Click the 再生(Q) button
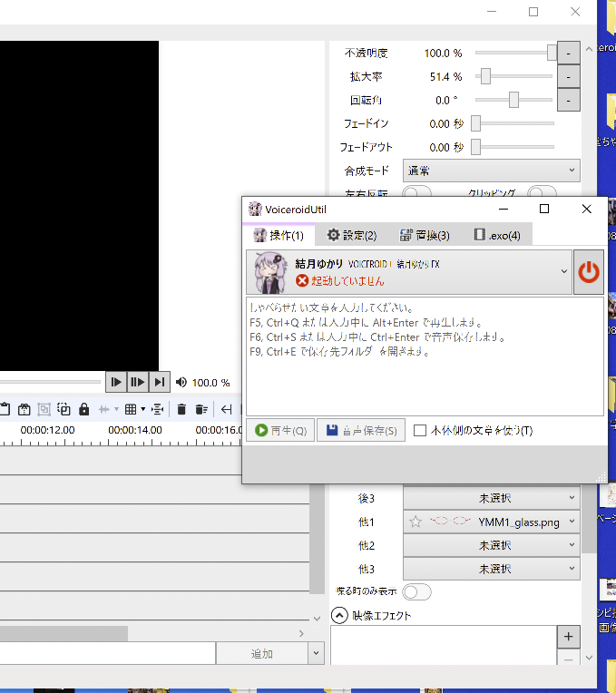The width and height of the screenshot is (616, 693). (x=280, y=431)
